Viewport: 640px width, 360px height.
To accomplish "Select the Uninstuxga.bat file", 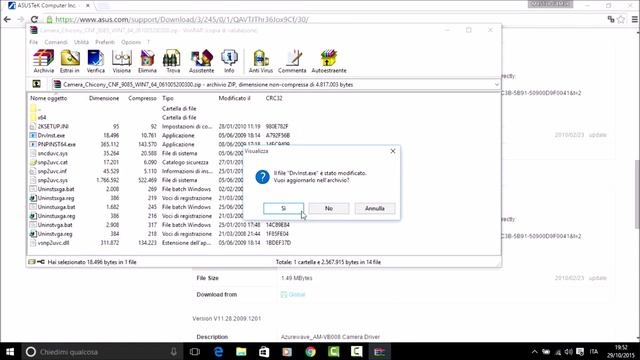I will click(56, 207).
